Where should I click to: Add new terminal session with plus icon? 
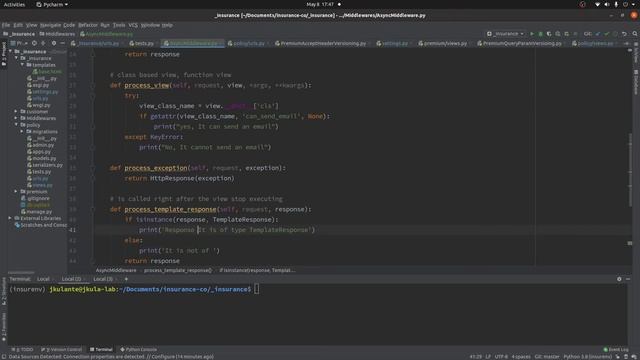tap(126, 279)
